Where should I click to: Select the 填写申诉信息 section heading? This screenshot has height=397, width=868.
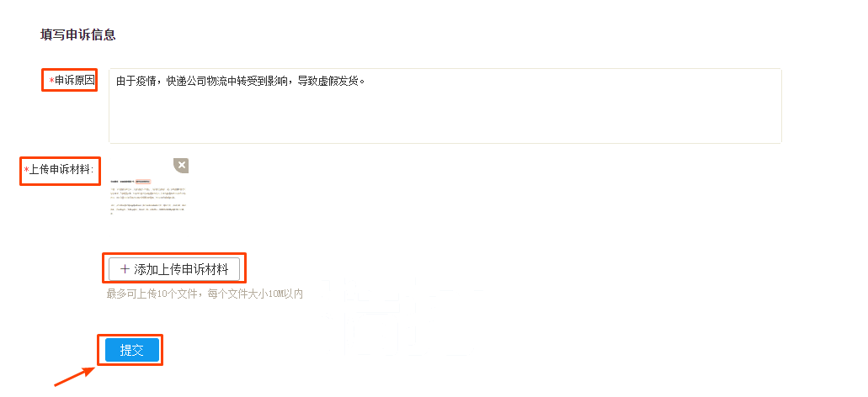pos(77,34)
